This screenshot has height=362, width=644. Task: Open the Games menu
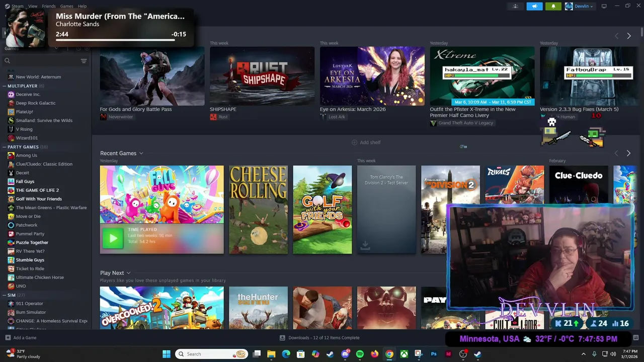(x=66, y=6)
